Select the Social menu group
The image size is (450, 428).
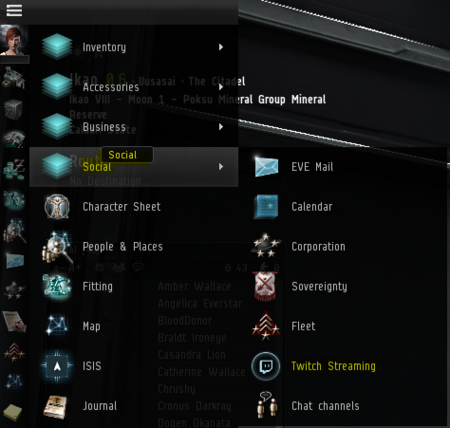pos(134,167)
